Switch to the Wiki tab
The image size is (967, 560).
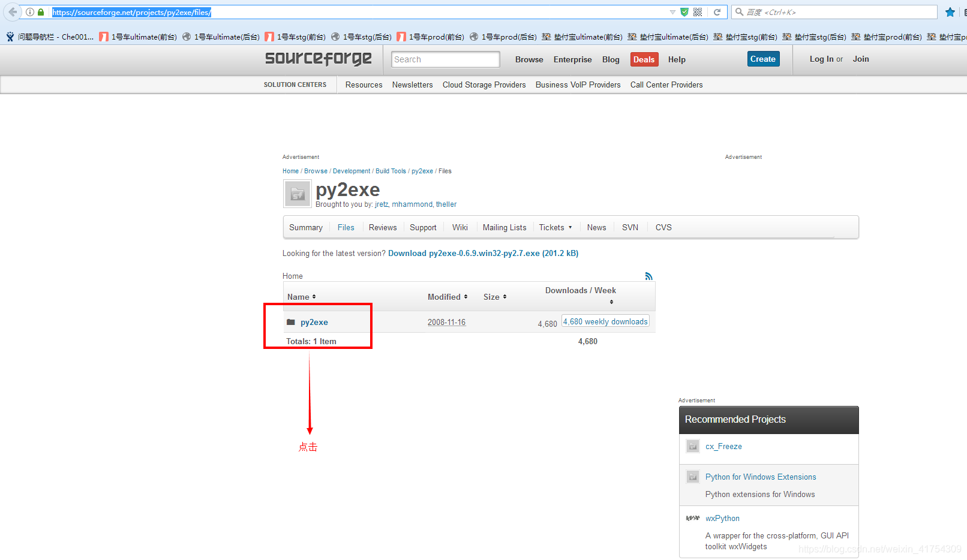(460, 227)
